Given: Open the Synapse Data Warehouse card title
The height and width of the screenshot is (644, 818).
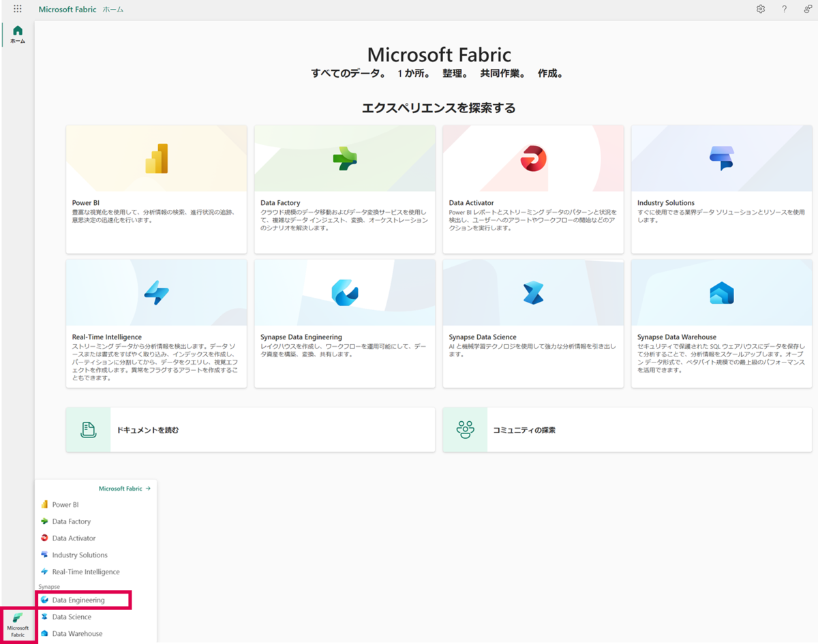Looking at the screenshot, I should click(x=677, y=337).
